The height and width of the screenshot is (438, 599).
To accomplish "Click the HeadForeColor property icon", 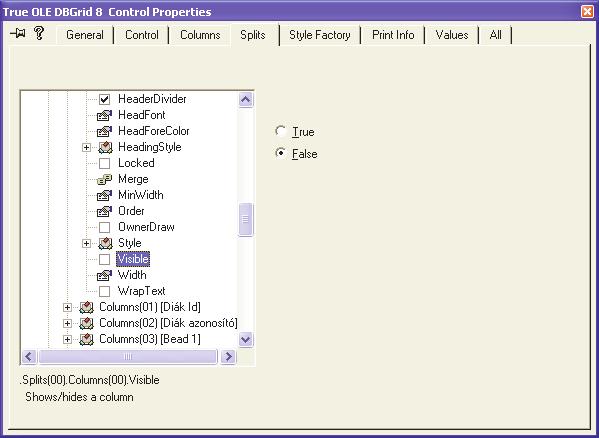I will (104, 131).
